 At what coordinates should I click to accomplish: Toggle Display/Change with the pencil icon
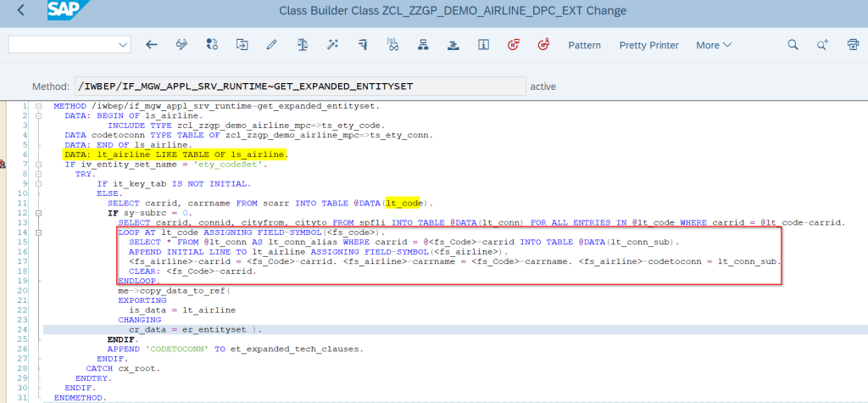coord(271,45)
